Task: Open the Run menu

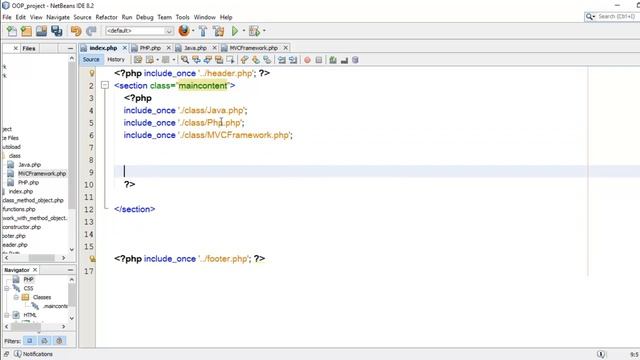Action: pyautogui.click(x=127, y=17)
